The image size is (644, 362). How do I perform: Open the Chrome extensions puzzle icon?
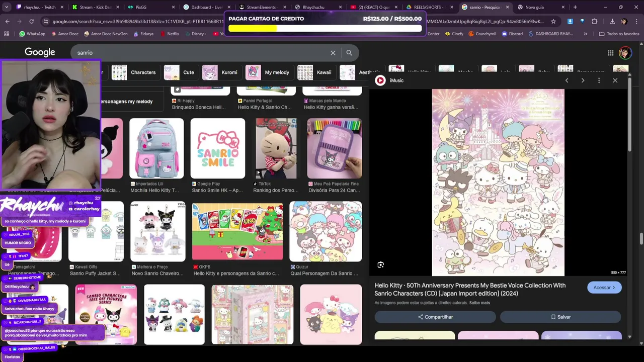[x=594, y=22]
